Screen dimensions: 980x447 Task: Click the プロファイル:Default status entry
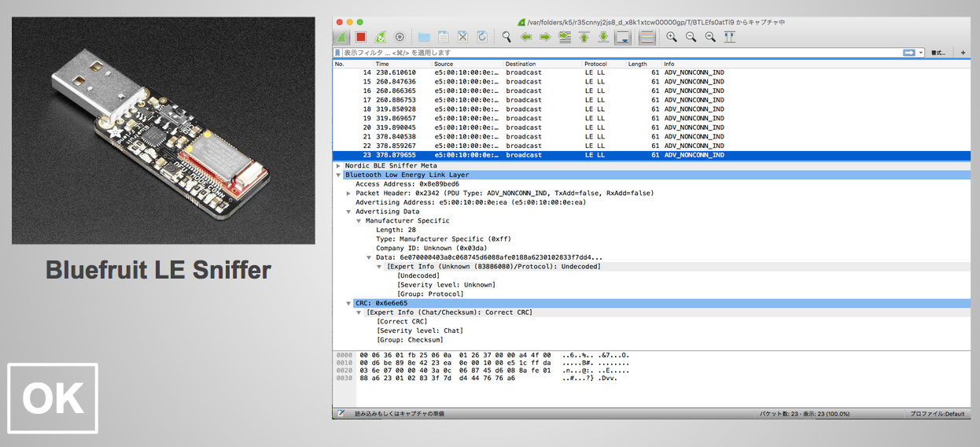[938, 413]
